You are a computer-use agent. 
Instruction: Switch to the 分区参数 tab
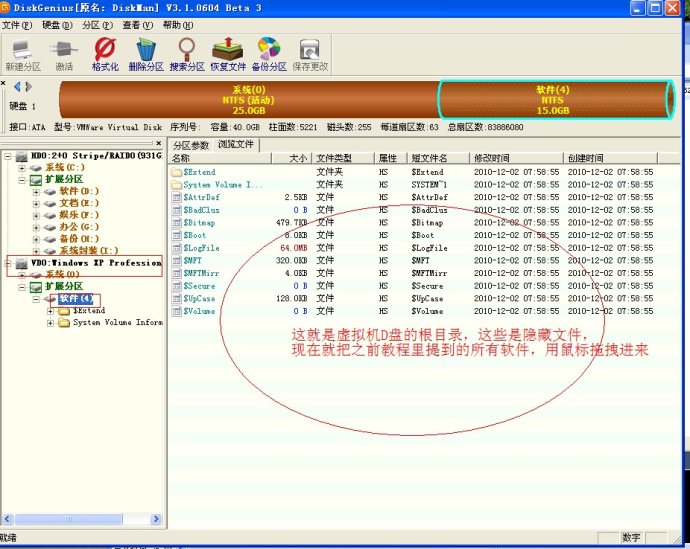191,146
